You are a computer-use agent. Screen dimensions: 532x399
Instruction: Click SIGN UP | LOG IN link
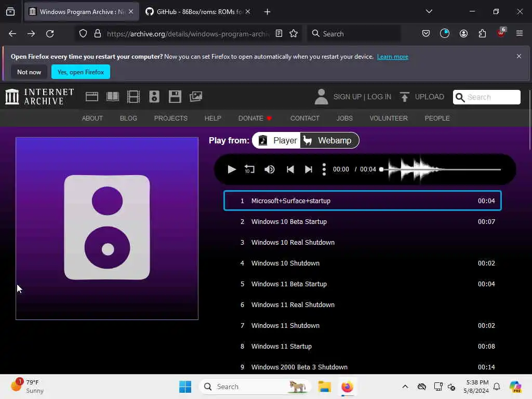point(362,97)
